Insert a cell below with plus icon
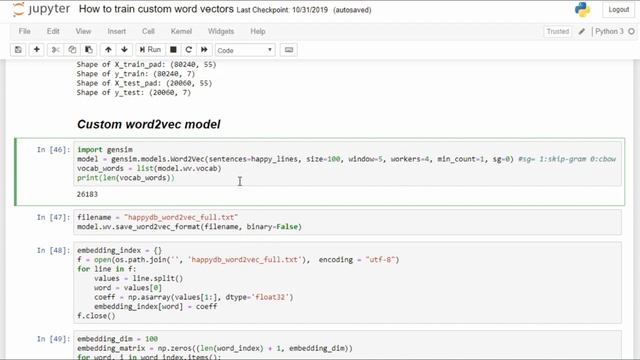The image size is (640, 360). [x=36, y=50]
